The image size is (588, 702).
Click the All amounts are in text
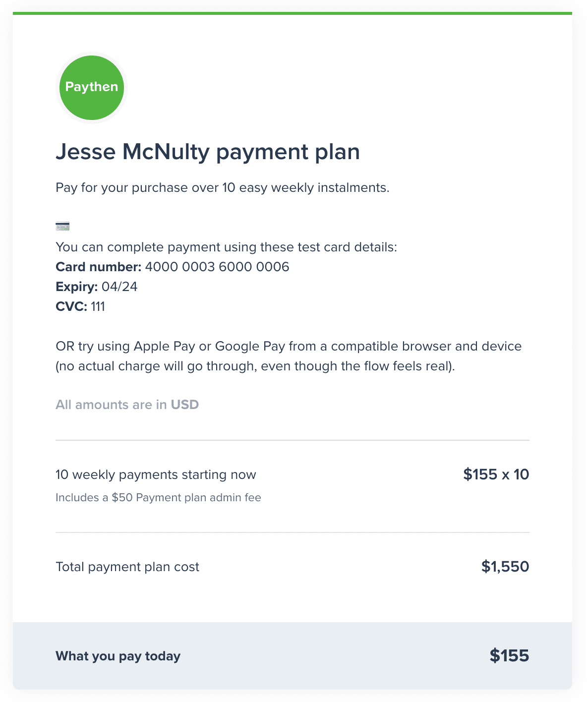[x=111, y=405]
